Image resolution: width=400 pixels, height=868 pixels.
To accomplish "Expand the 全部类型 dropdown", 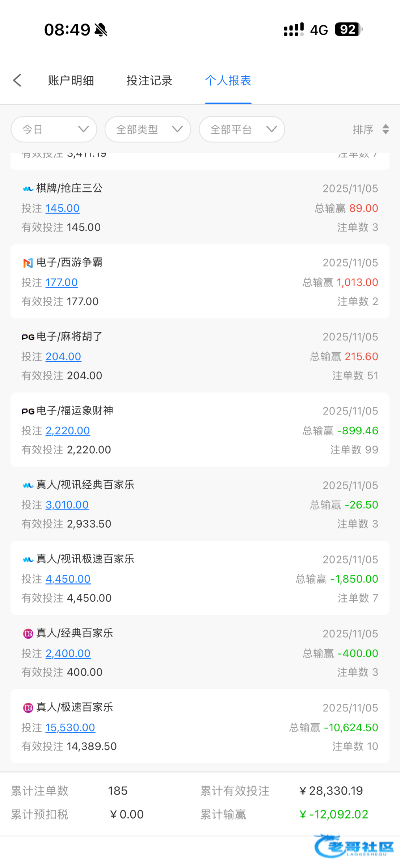I will 148,129.
